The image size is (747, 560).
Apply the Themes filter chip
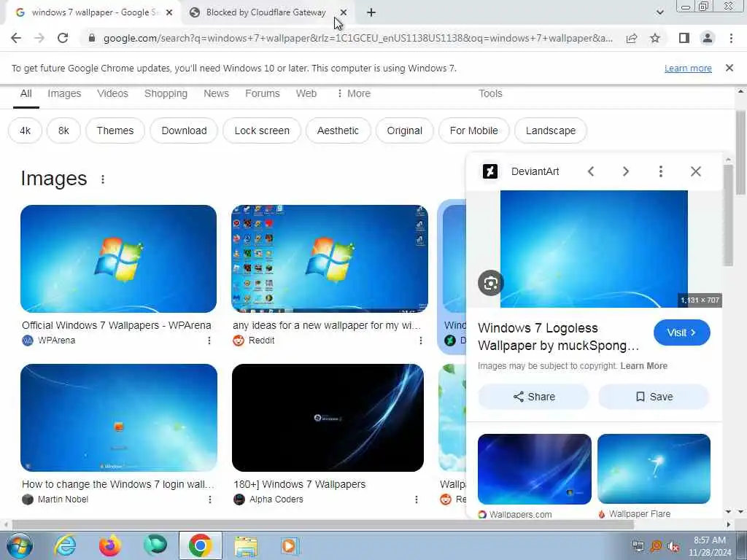(115, 131)
